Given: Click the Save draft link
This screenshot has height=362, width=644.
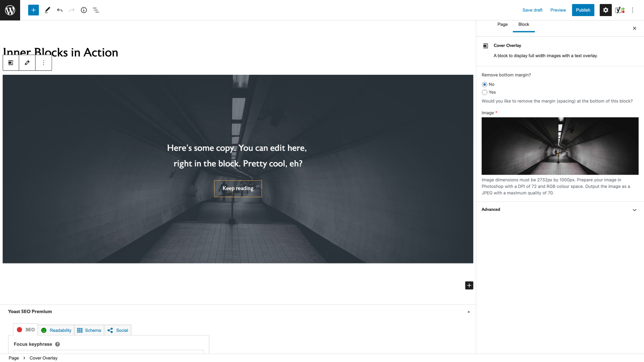Looking at the screenshot, I should point(532,10).
